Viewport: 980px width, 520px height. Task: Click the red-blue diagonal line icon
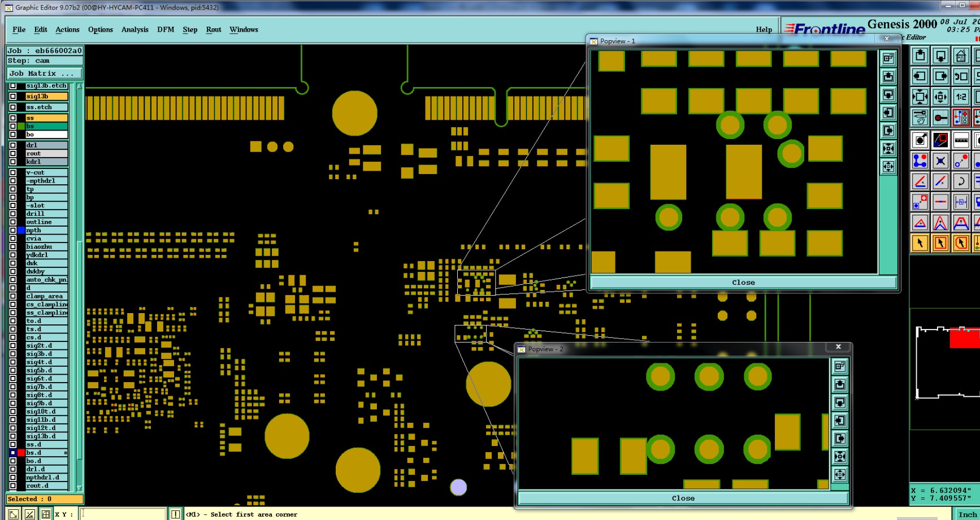[940, 181]
